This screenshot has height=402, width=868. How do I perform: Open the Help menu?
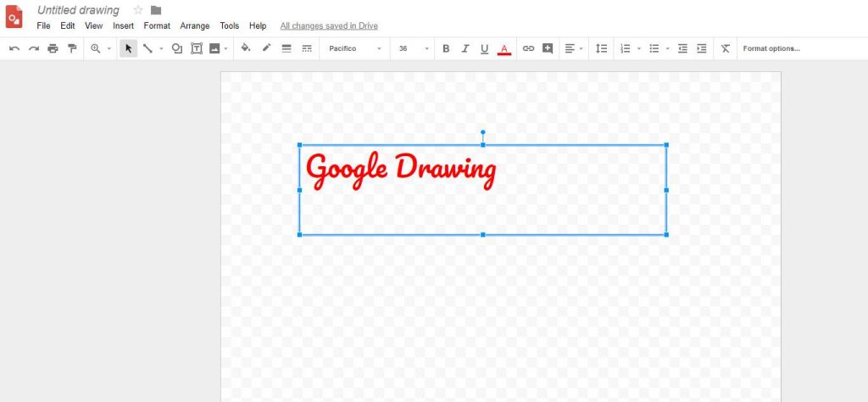coord(258,25)
